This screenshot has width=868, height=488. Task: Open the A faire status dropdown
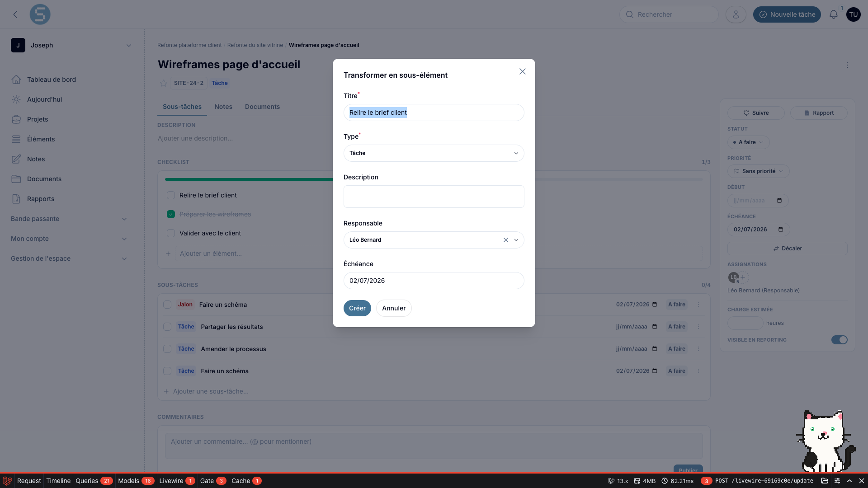click(749, 142)
